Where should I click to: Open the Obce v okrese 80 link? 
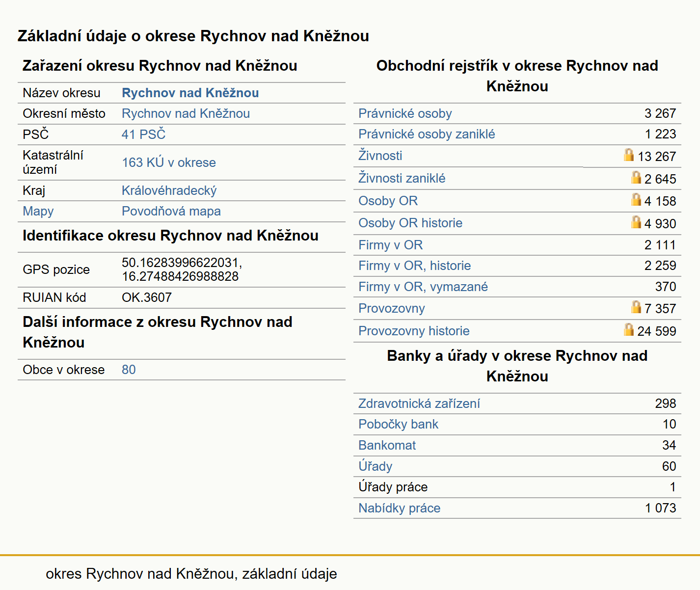click(x=129, y=370)
